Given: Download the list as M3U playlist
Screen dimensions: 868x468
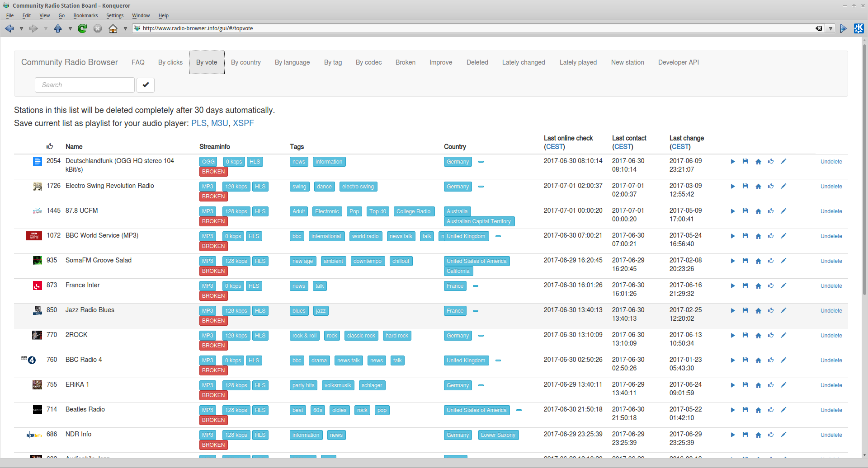Looking at the screenshot, I should point(219,123).
